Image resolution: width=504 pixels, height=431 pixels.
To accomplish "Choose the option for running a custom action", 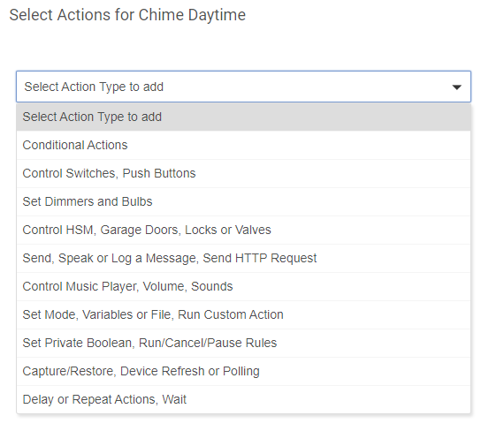I will 243,314.
